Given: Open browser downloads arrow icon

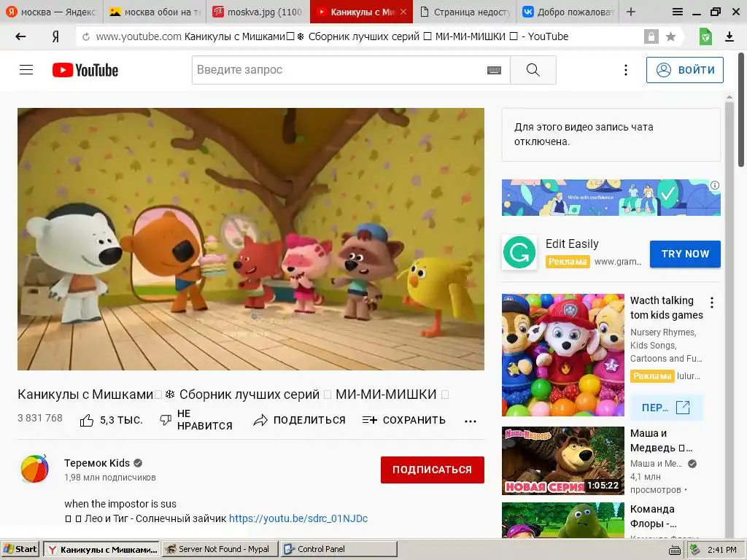Looking at the screenshot, I should (x=729, y=36).
